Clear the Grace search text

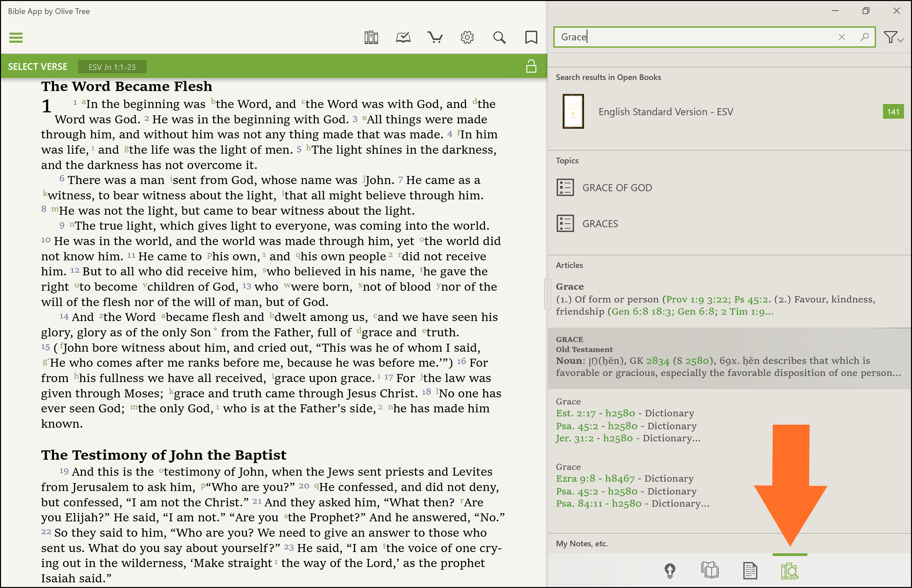[x=841, y=37]
